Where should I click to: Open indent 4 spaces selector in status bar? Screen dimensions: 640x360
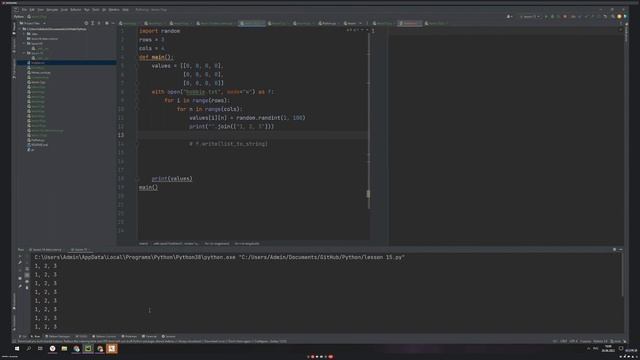click(x=585, y=341)
